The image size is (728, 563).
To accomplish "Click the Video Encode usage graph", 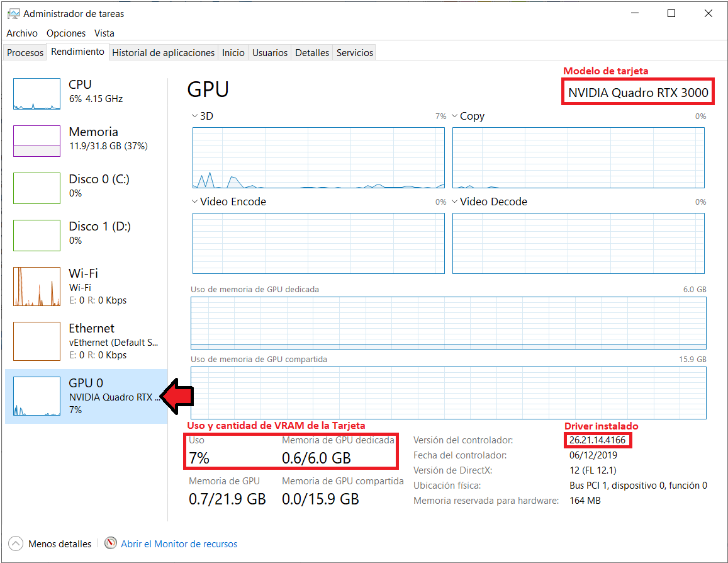I will [318, 244].
